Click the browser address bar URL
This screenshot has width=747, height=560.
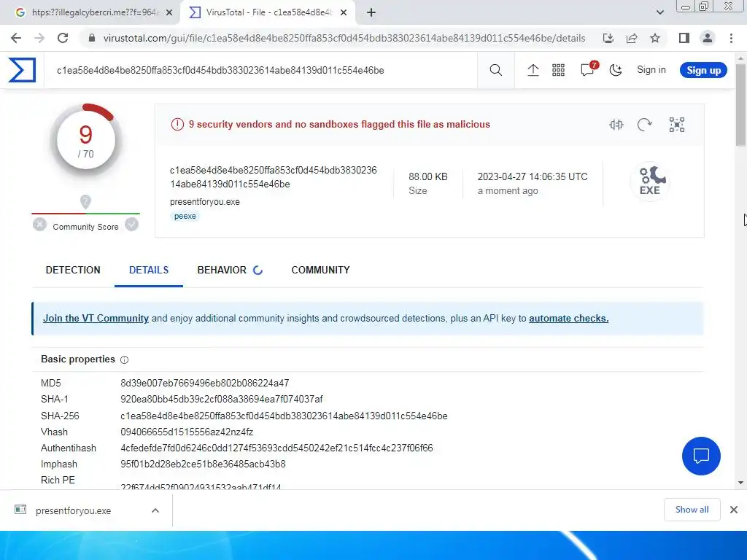344,38
